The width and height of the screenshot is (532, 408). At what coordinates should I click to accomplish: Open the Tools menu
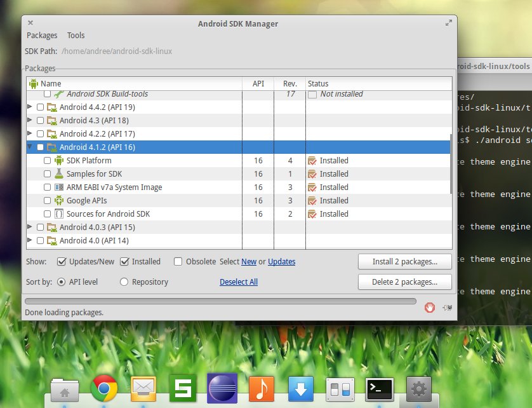point(76,36)
